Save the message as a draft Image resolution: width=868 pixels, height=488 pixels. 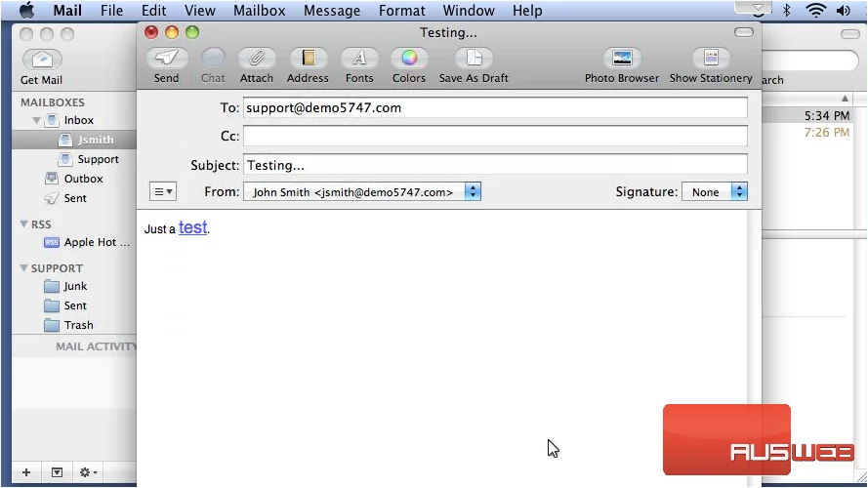pyautogui.click(x=474, y=65)
